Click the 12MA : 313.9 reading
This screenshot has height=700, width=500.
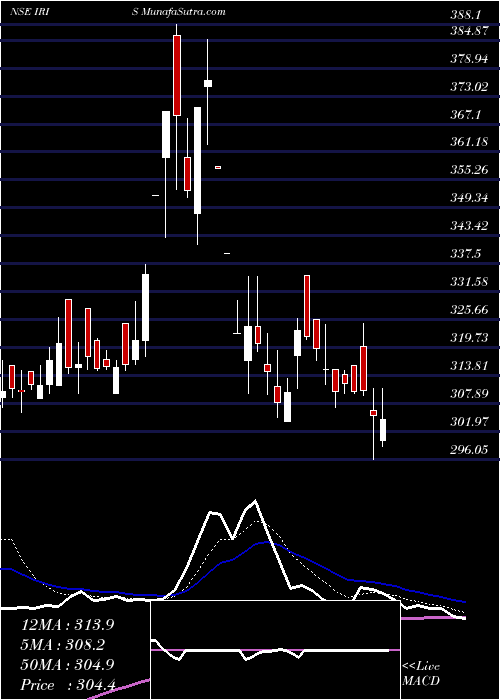point(68,625)
